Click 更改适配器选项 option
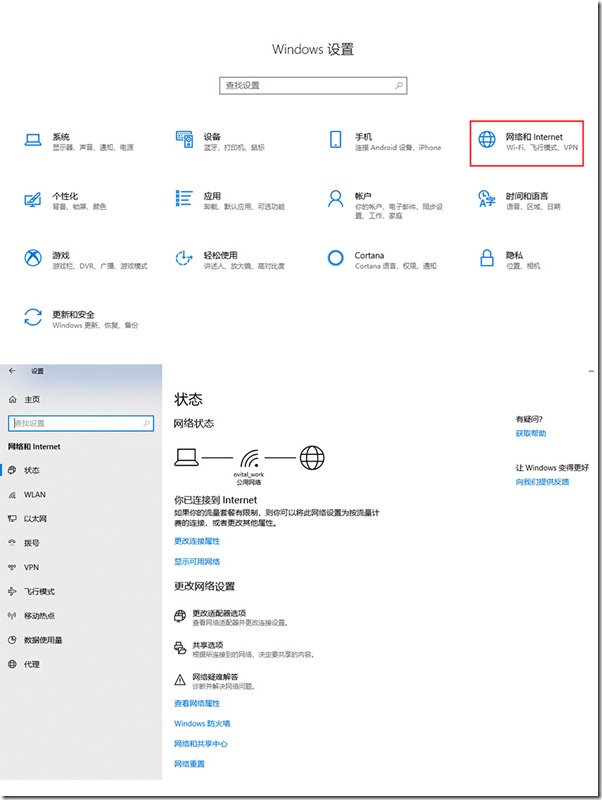 pyautogui.click(x=218, y=613)
